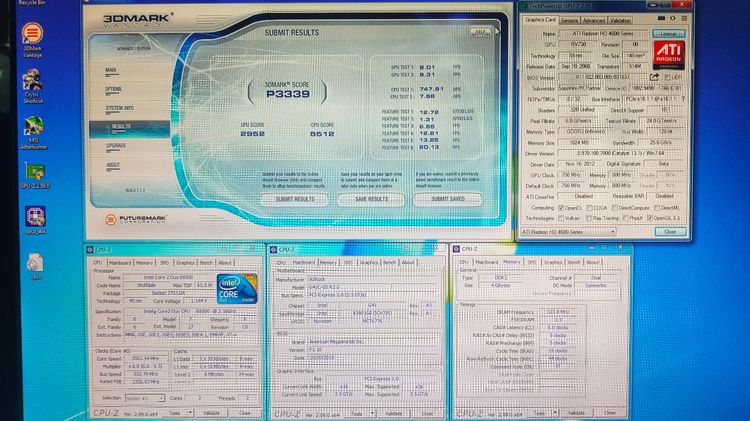750x421 pixels.
Task: Click the Intel Core 2 Duo E8500 name field
Action: point(169,277)
